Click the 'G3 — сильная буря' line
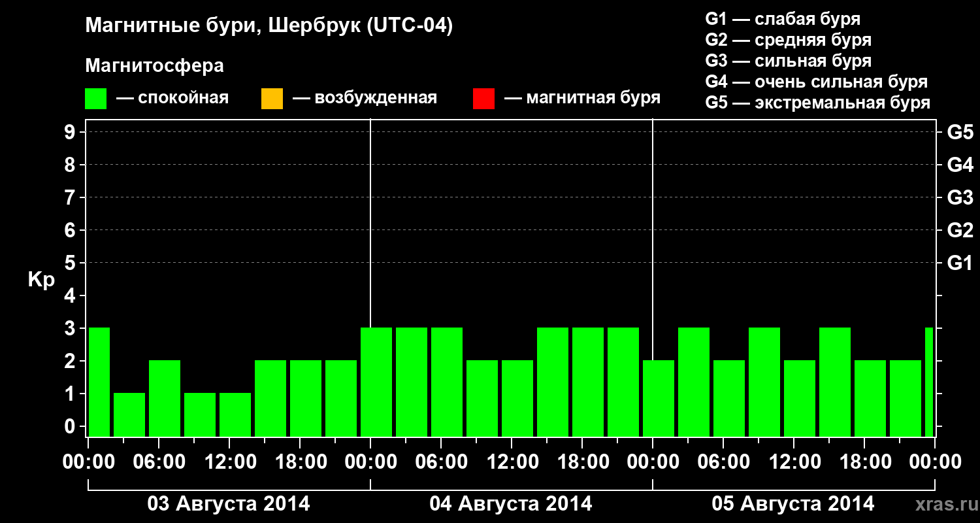 789,61
